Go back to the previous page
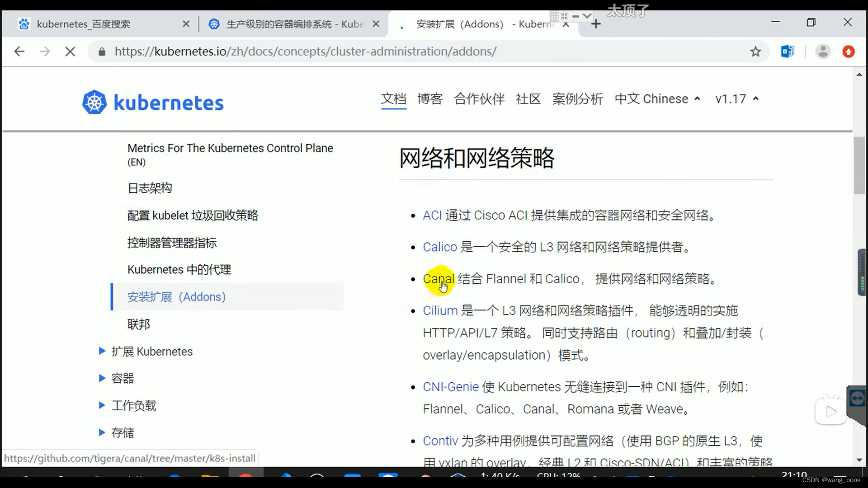 [19, 52]
